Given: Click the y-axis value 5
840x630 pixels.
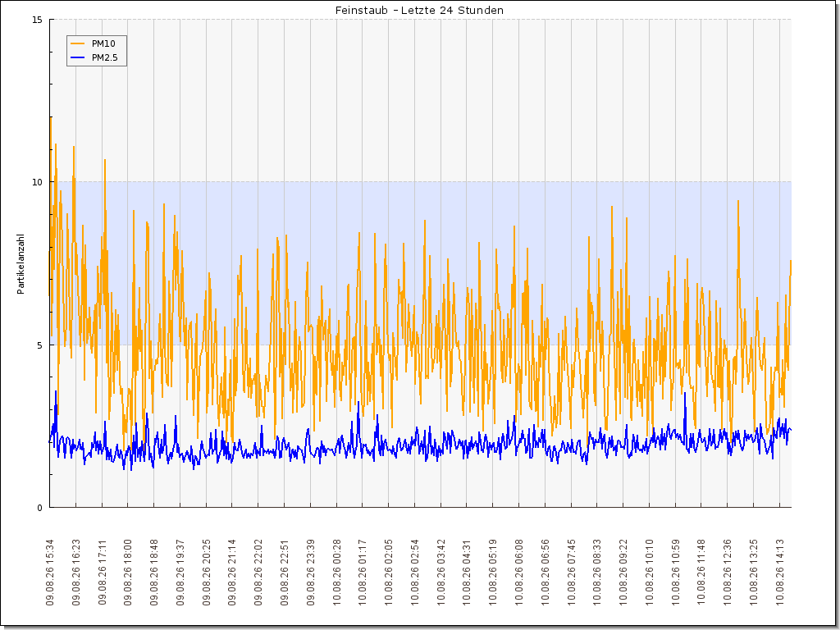Looking at the screenshot, I should (39, 345).
